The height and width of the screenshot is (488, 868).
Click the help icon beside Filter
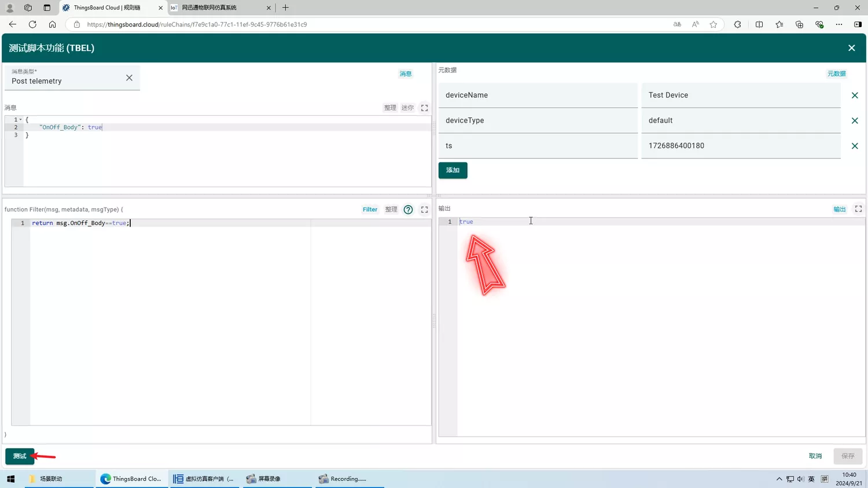coord(408,210)
